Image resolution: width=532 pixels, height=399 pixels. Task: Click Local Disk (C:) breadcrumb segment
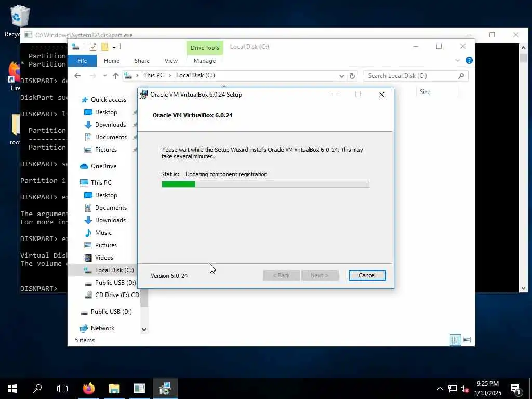(195, 75)
